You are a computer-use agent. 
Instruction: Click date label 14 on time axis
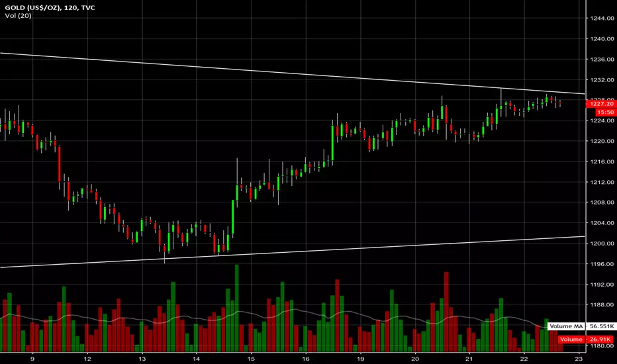pos(197,359)
